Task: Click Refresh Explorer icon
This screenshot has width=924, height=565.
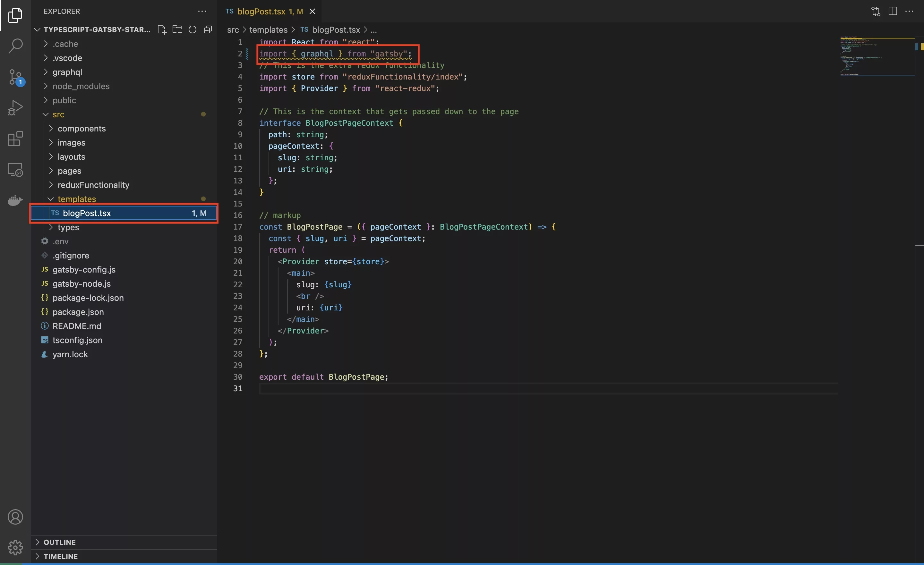Action: 193,30
